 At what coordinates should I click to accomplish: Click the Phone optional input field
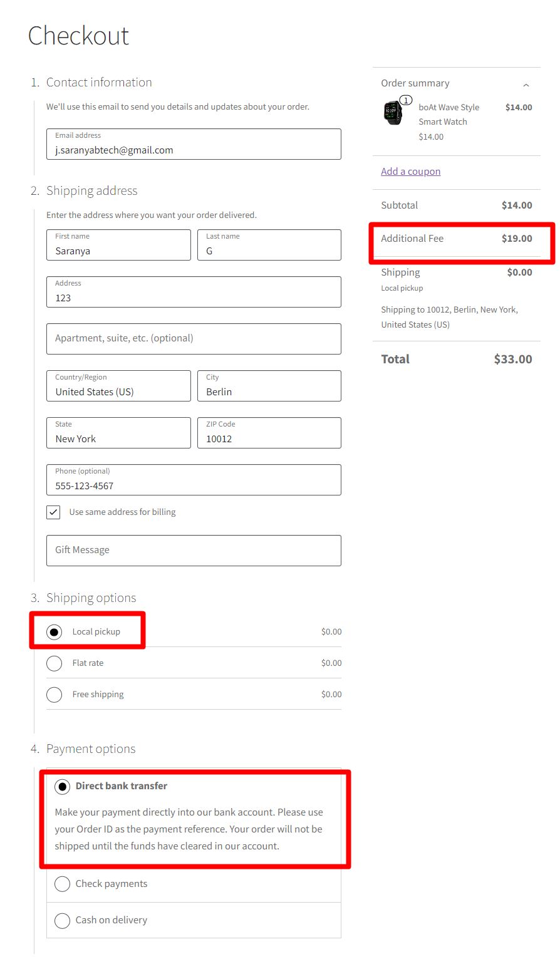pyautogui.click(x=194, y=480)
